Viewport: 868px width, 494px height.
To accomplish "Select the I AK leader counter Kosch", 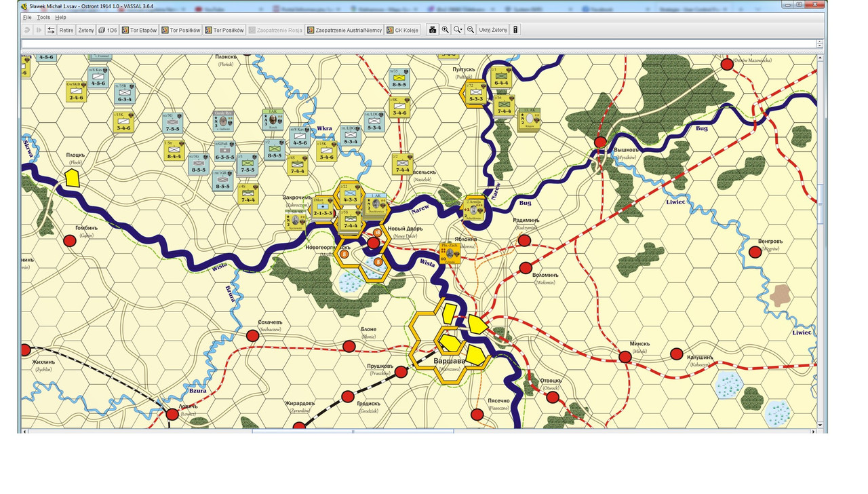I will 271,120.
